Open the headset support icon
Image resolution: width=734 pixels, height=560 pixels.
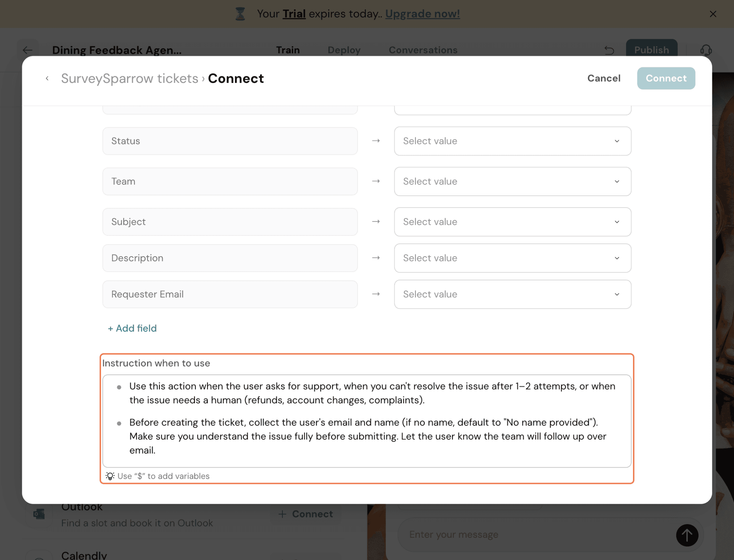point(706,50)
